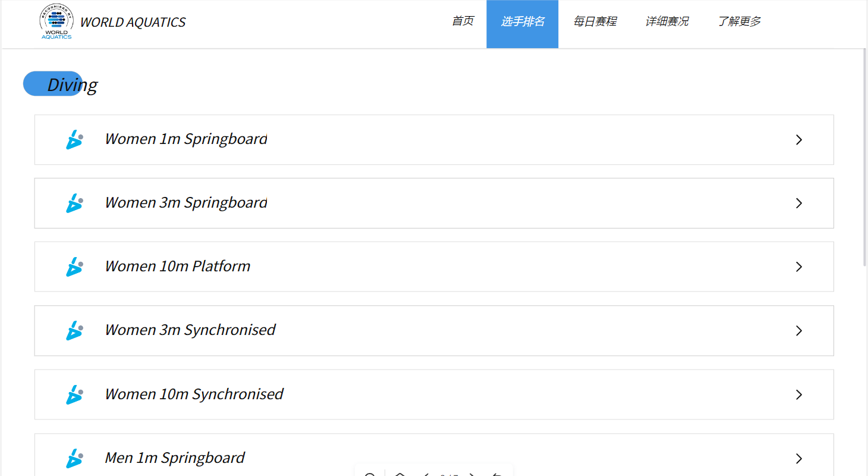Click the World Aquatics logo

click(x=56, y=22)
